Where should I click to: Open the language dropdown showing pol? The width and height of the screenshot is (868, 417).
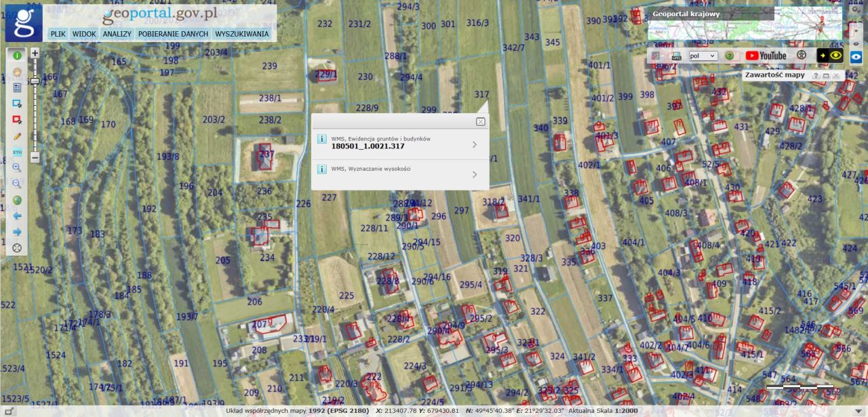[703, 56]
